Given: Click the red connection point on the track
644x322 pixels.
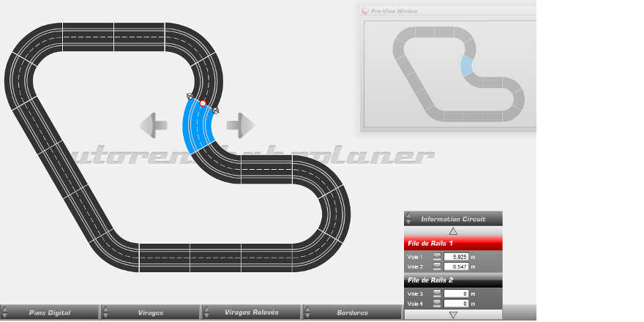Looking at the screenshot, I should (x=203, y=103).
